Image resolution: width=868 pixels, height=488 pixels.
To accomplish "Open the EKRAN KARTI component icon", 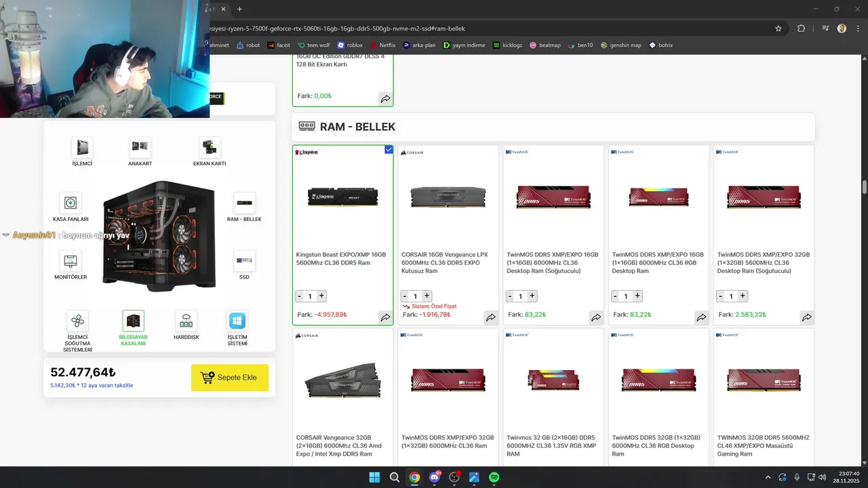I will point(210,146).
